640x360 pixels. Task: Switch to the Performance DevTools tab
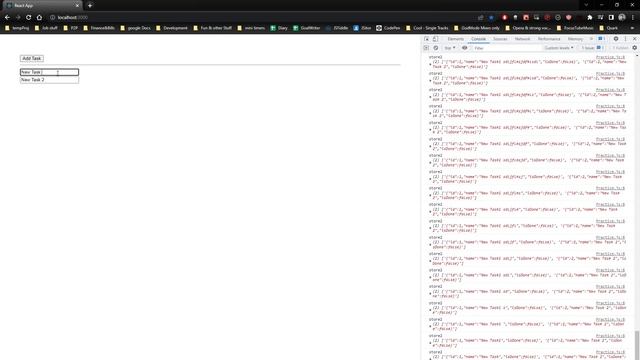pos(549,39)
